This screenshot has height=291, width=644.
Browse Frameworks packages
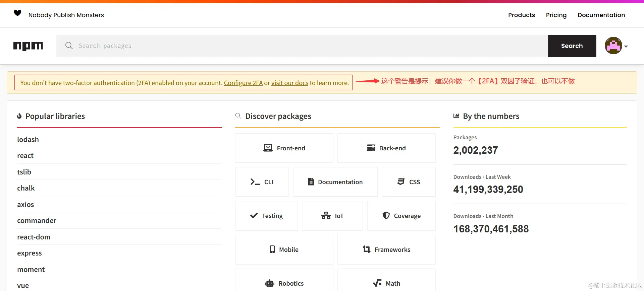[x=386, y=249]
